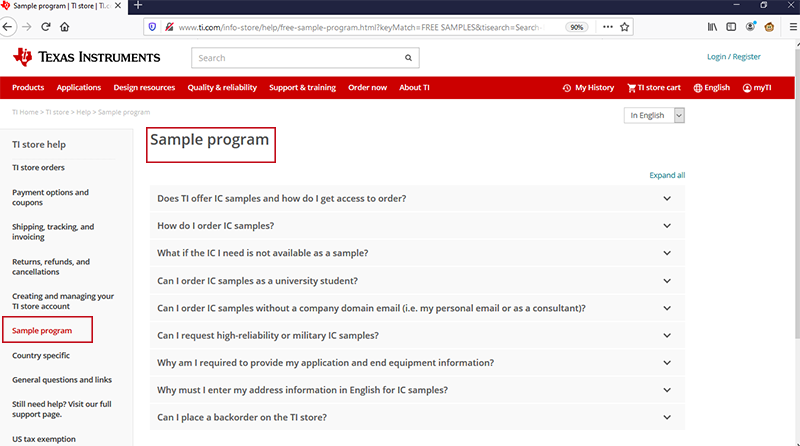This screenshot has height=446, width=800.
Task: Select the Order now menu item
Action: [x=367, y=87]
